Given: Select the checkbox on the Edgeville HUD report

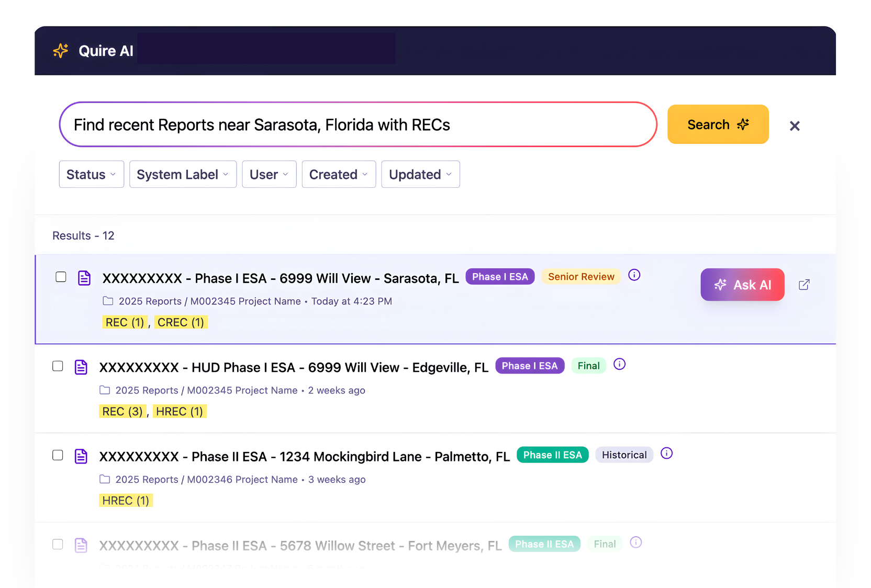Looking at the screenshot, I should click(x=58, y=366).
